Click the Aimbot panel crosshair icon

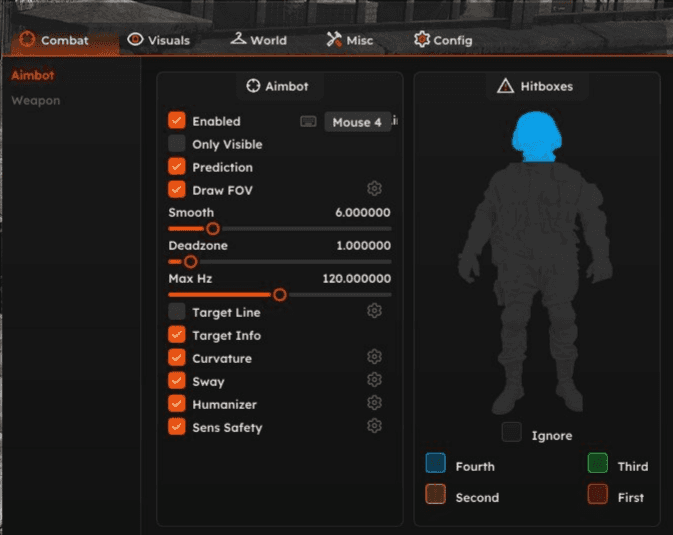(253, 86)
